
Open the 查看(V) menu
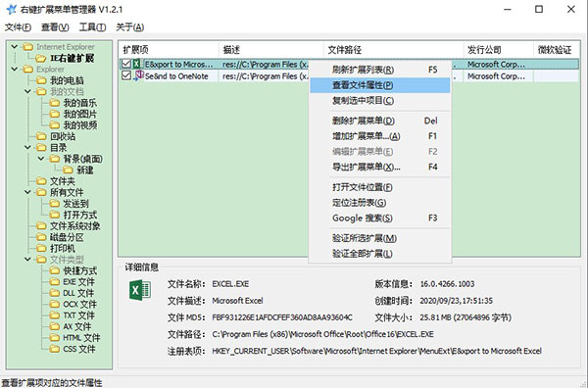coord(55,27)
